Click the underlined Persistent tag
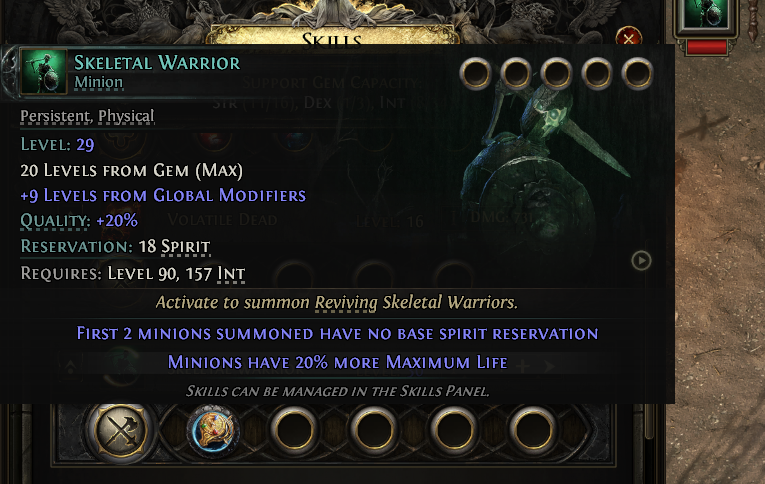The image size is (765, 484). tap(56, 116)
